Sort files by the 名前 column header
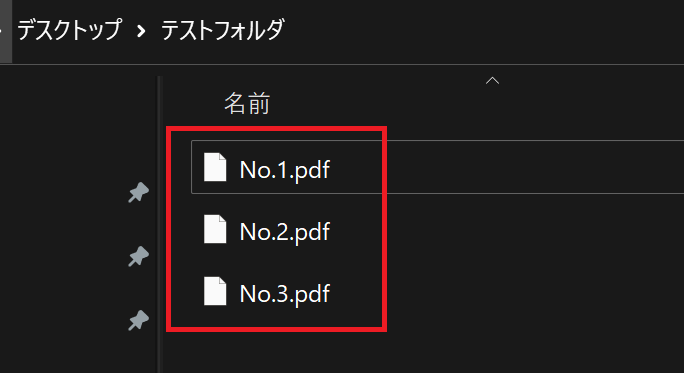Viewport: 684px width, 373px height. pos(247,103)
